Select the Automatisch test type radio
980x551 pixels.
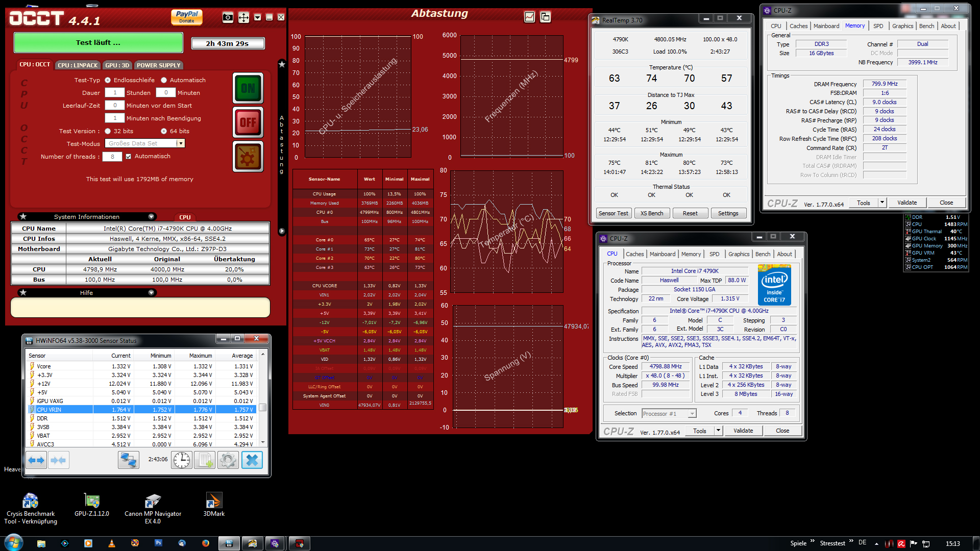point(164,80)
